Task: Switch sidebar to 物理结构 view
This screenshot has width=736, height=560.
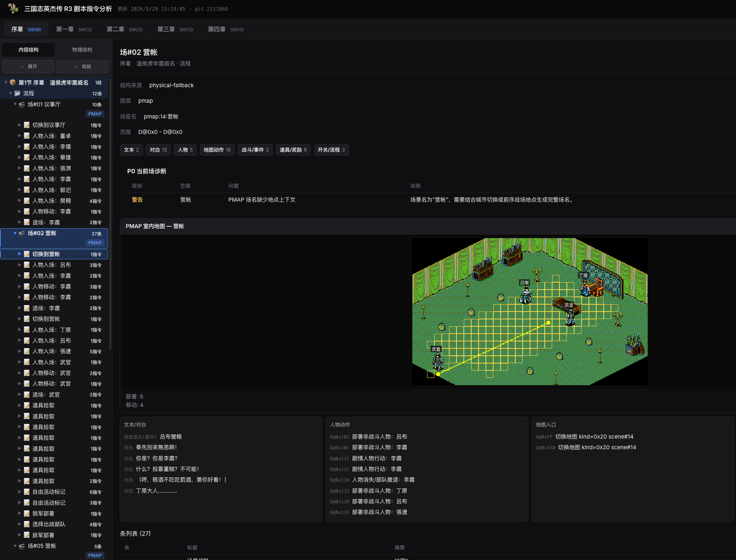Action: point(82,50)
